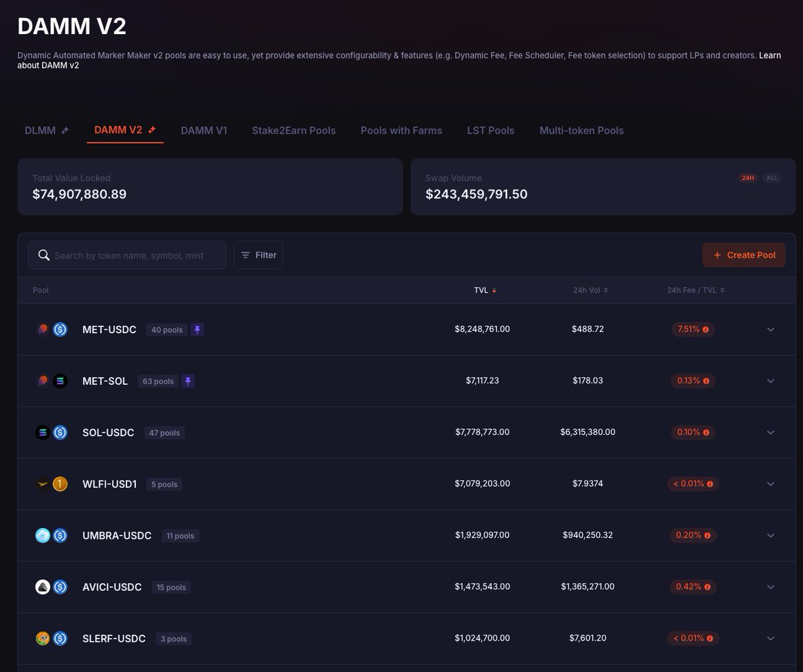
Task: Click the MET token icon in MET-SOL row
Action: click(43, 381)
